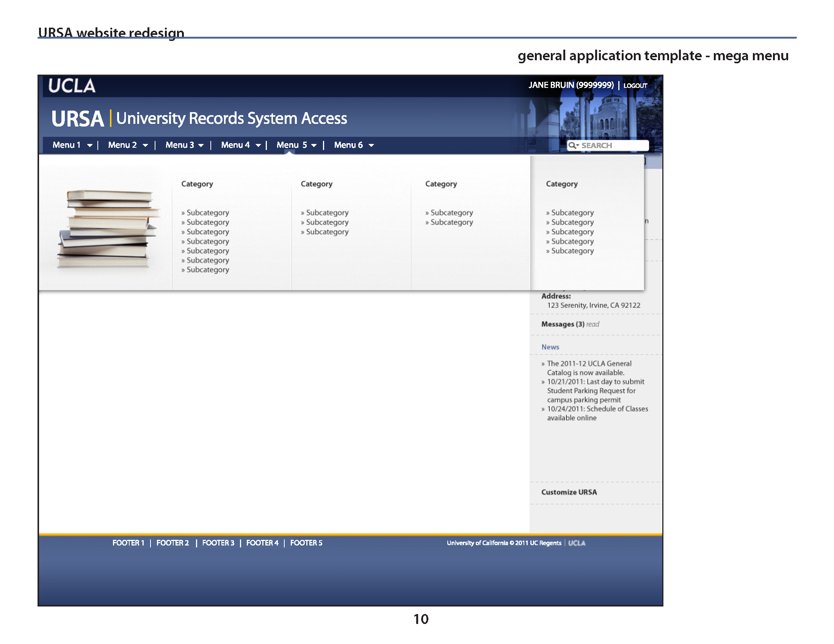The width and height of the screenshot is (834, 644).
Task: Click the FOOTER 5 link
Action: 306,543
